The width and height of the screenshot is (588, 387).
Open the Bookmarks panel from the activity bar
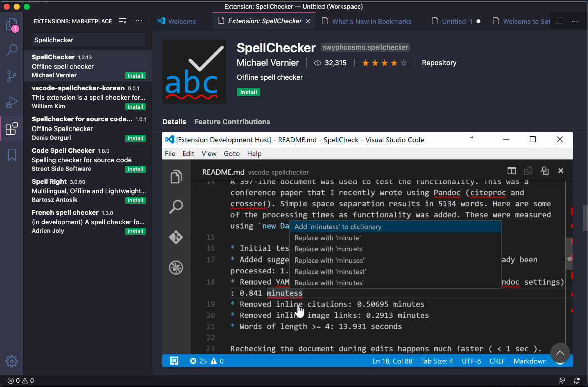[x=11, y=155]
